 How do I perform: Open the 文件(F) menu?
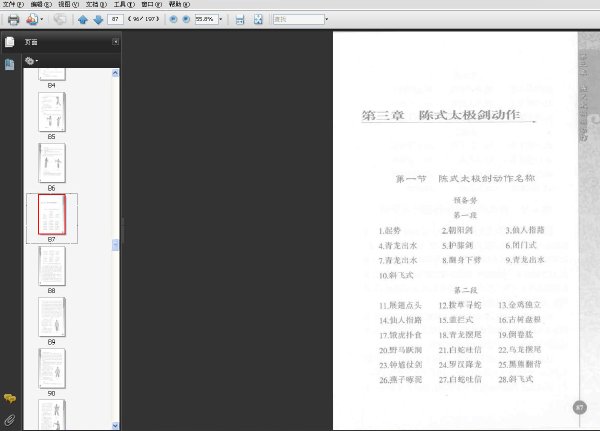click(13, 4)
